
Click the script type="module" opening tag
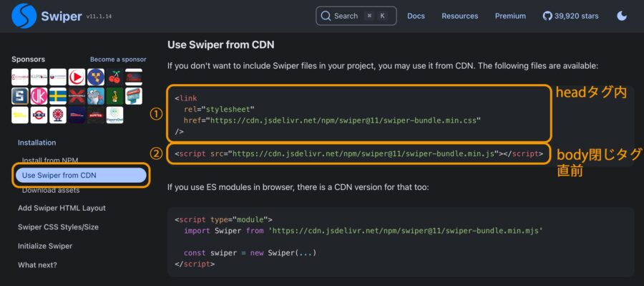point(223,219)
